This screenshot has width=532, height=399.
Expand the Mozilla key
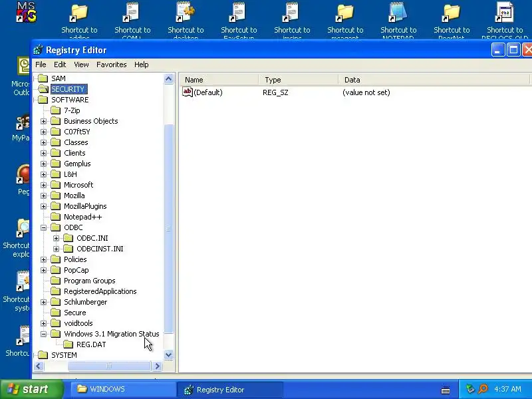(43, 196)
